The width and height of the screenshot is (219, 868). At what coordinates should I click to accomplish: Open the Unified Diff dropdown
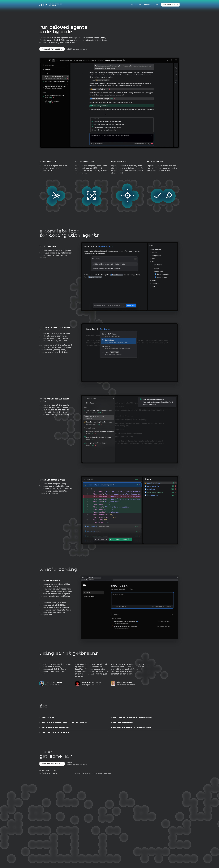pos(90,479)
